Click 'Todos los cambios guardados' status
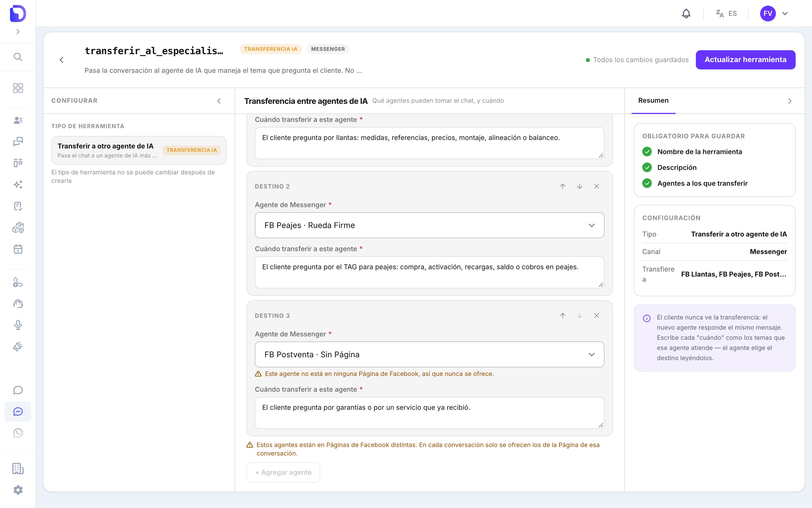812x508 pixels. coord(637,60)
